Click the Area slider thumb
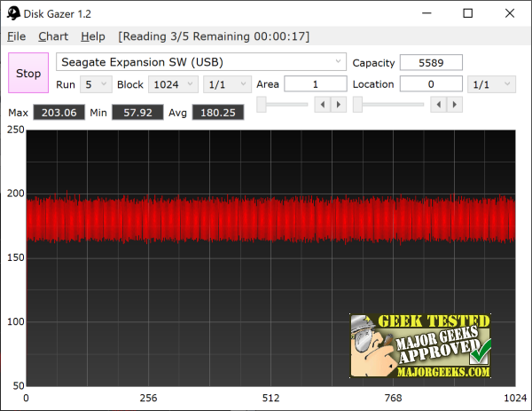Screen dimensions: 532x411 [x=262, y=104]
